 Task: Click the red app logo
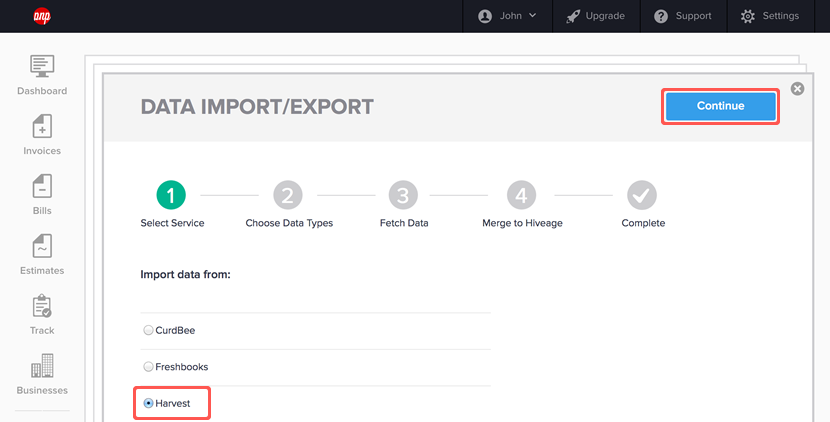(42, 16)
